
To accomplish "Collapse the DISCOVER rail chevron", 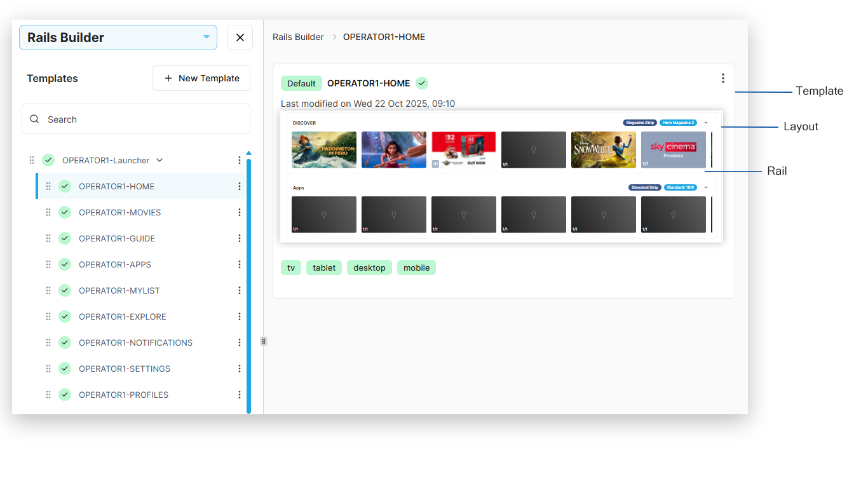I will (x=706, y=123).
